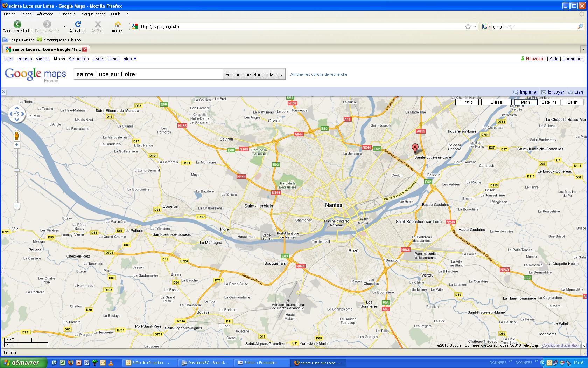Toggle the Trafic map layer
This screenshot has width=588, height=368.
[467, 102]
